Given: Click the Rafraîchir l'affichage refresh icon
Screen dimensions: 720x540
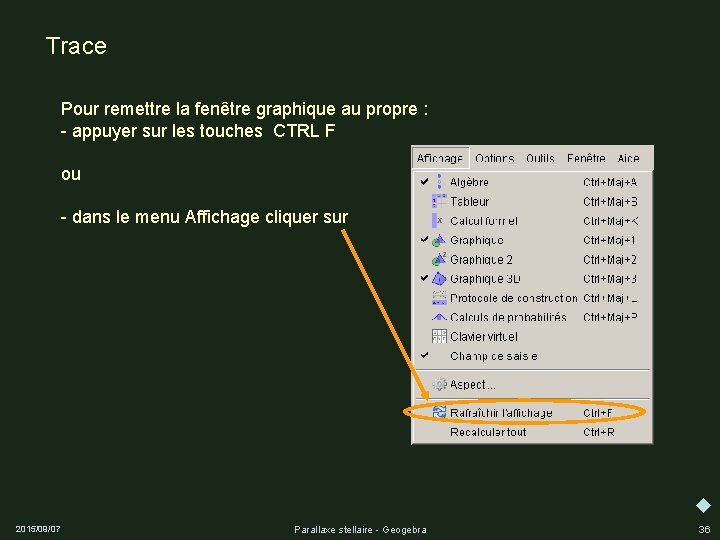Looking at the screenshot, I should click(x=439, y=412).
